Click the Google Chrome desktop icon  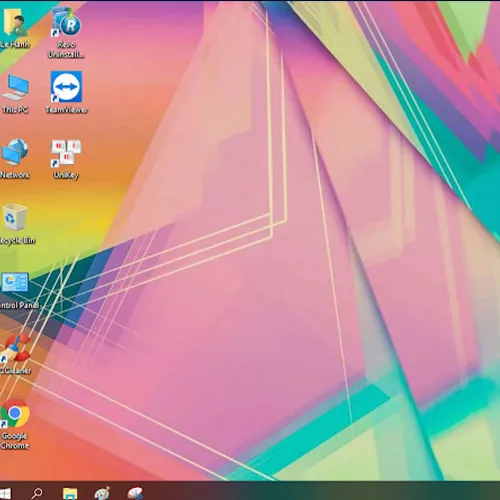[x=15, y=413]
